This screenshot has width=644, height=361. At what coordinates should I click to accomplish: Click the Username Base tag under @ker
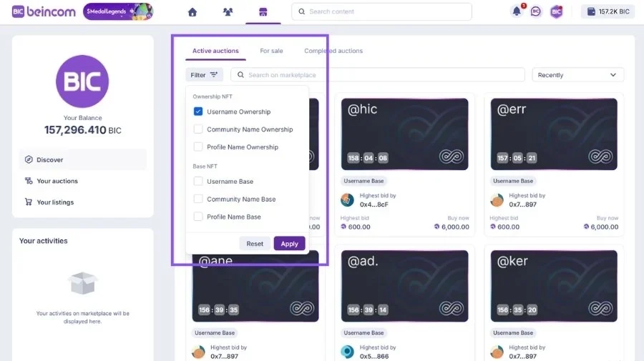(x=513, y=332)
